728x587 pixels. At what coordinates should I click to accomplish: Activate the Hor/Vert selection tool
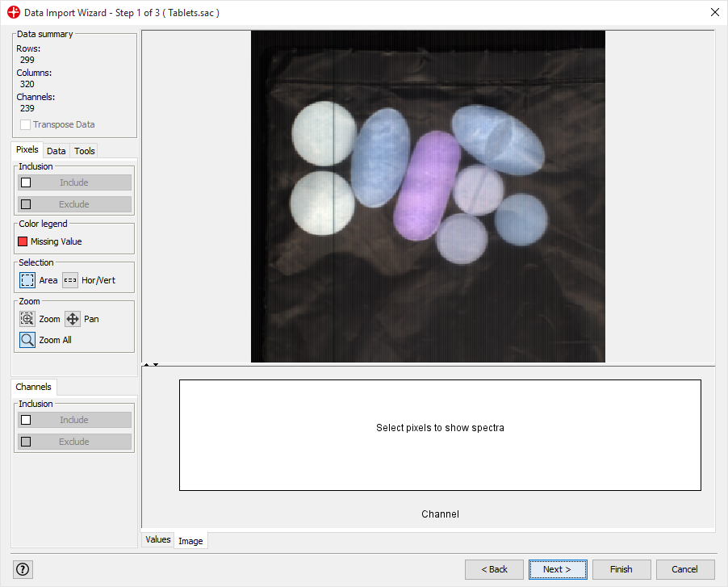pos(70,280)
